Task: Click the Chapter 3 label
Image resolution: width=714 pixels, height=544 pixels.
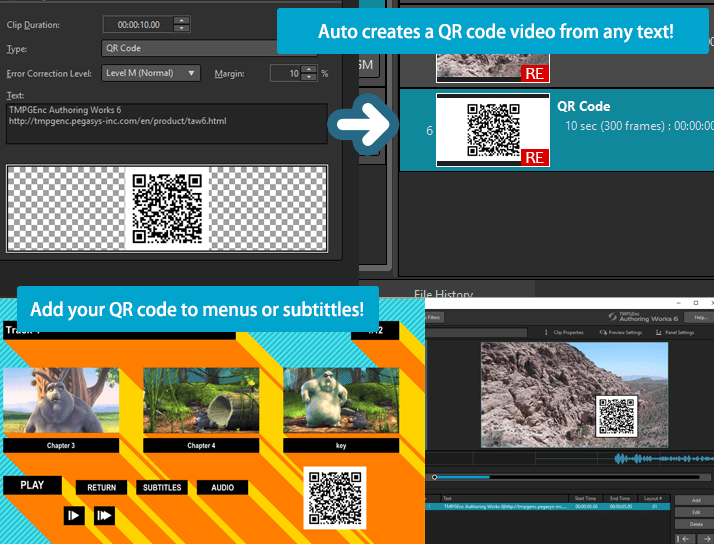Action: (x=61, y=446)
